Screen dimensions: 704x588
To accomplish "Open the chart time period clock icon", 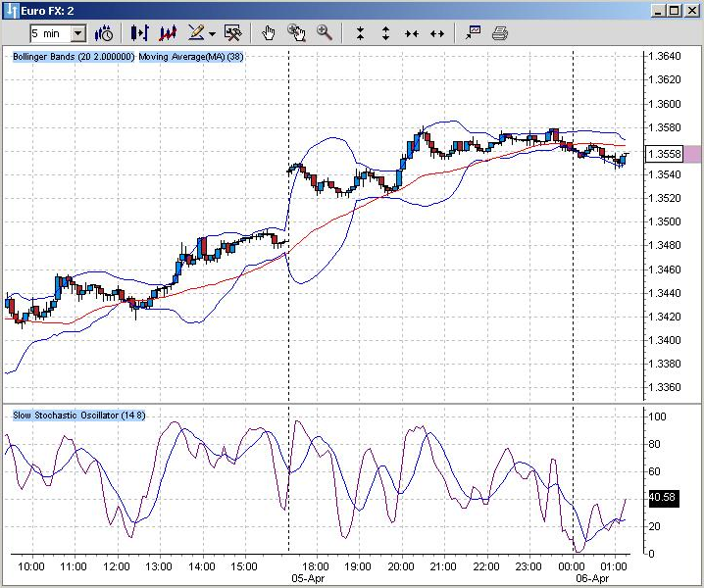I will pos(104,33).
